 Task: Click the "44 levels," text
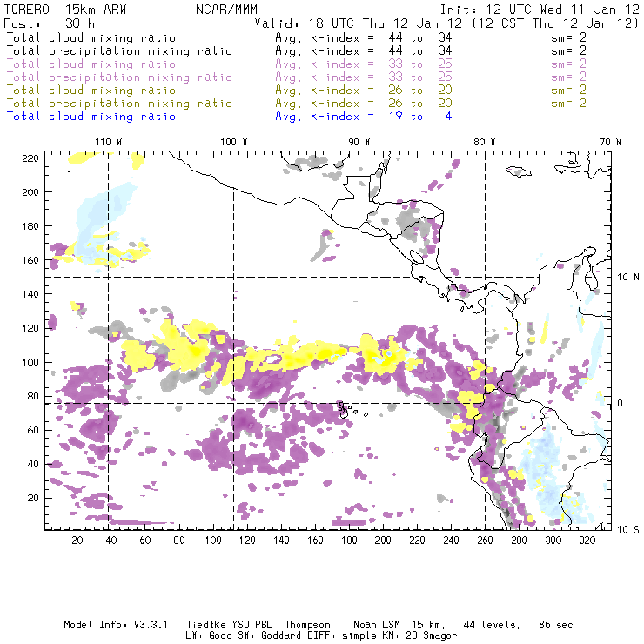tap(492, 625)
